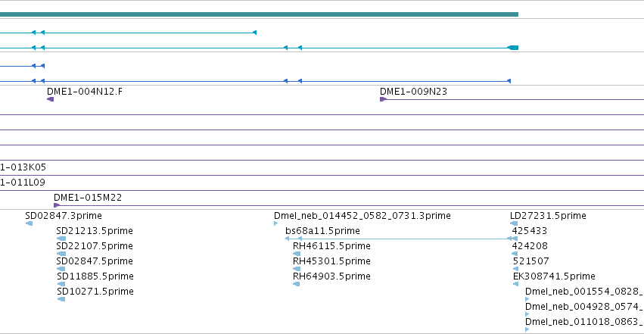Image resolution: width=644 pixels, height=334 pixels.
Task: Click the LD27231.5prime arrow glyph
Action: point(514,223)
